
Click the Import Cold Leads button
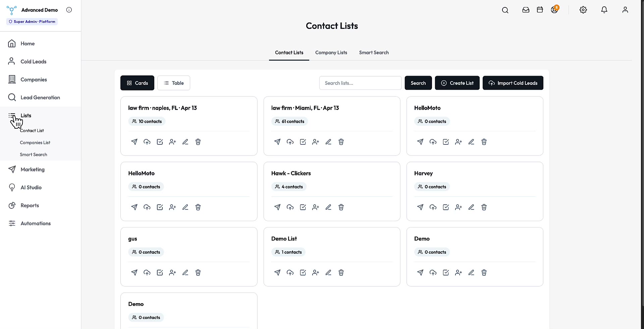pos(513,83)
